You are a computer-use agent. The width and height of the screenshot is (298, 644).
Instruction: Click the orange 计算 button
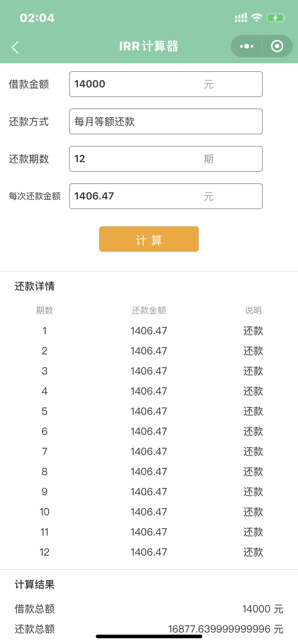[149, 239]
